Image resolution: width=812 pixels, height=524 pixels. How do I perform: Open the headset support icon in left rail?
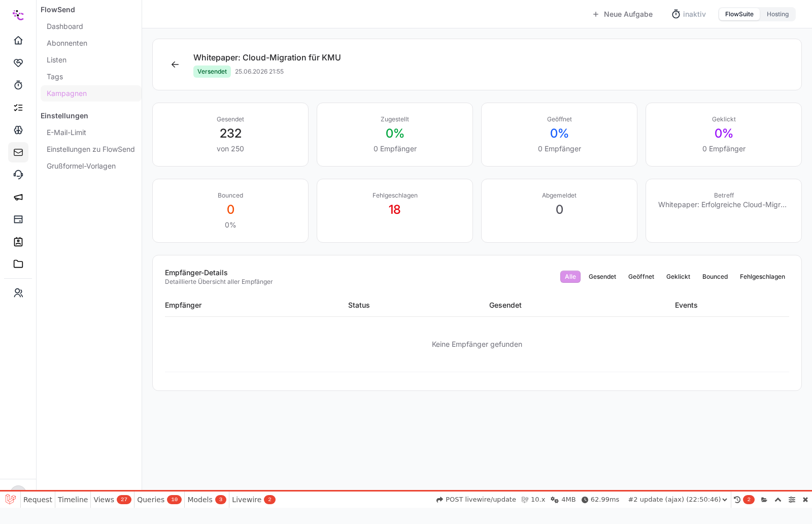[18, 175]
